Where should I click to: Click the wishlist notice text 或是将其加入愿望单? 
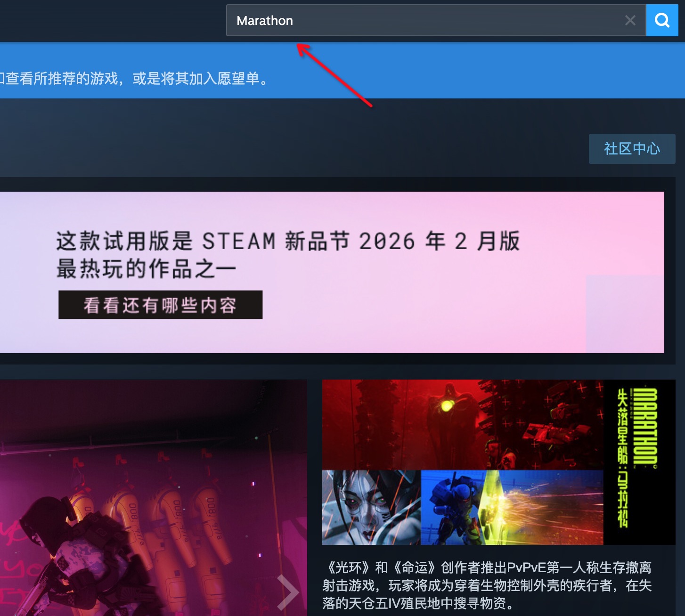(200, 78)
